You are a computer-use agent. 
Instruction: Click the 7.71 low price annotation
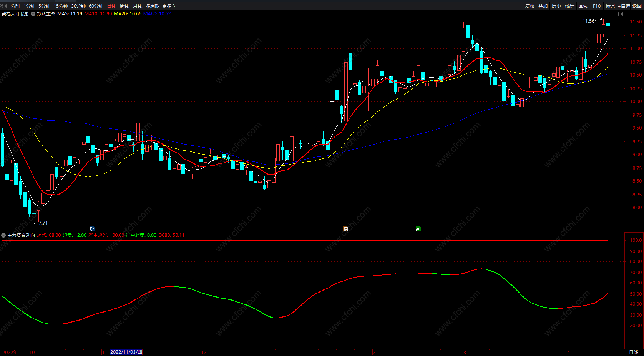[x=43, y=223]
